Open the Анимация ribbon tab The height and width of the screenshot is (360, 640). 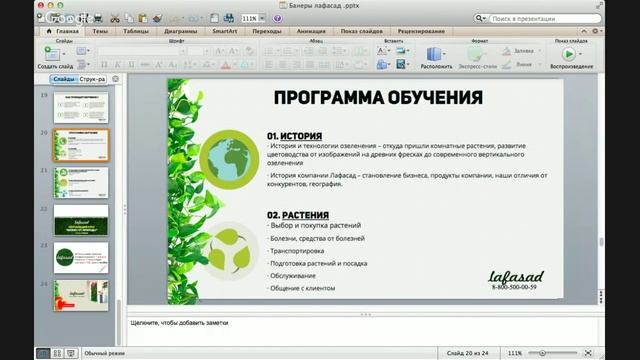click(311, 31)
